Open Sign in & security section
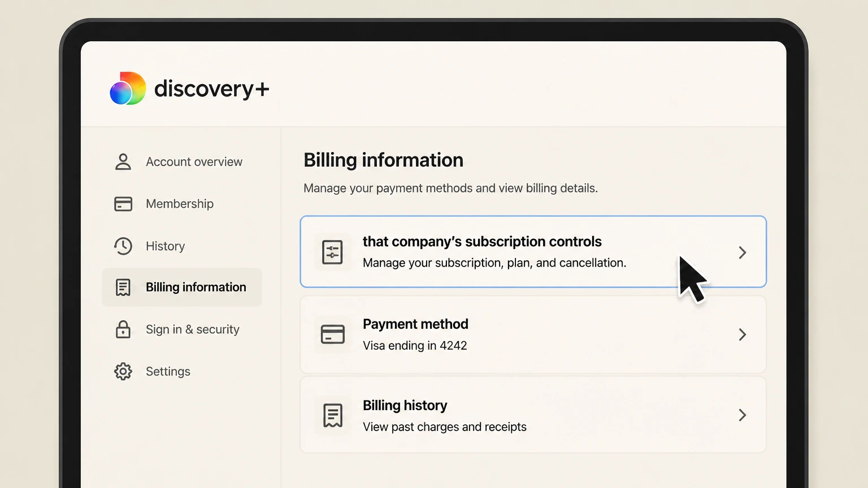868x488 pixels. 182,329
